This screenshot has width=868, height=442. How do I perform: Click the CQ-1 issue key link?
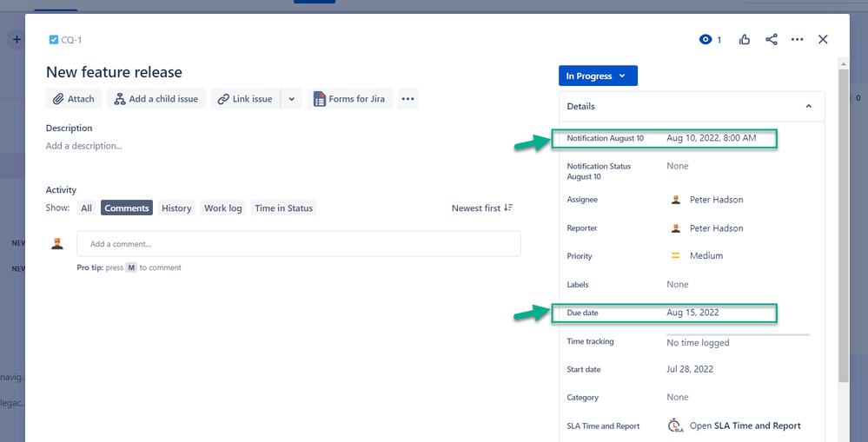point(72,40)
